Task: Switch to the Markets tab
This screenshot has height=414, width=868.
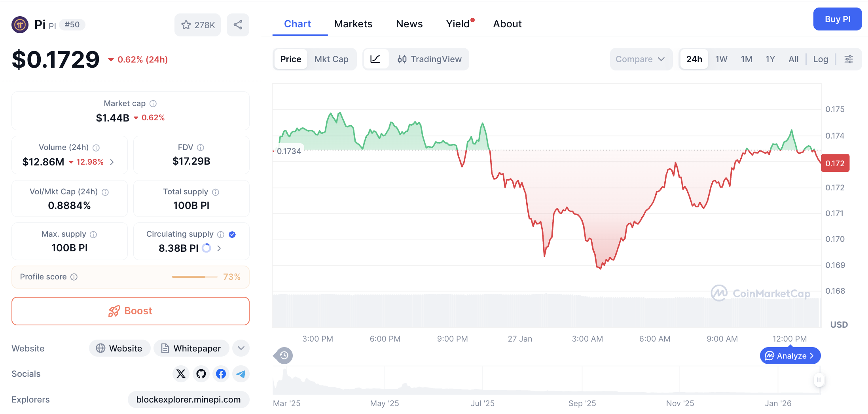Action: click(353, 24)
